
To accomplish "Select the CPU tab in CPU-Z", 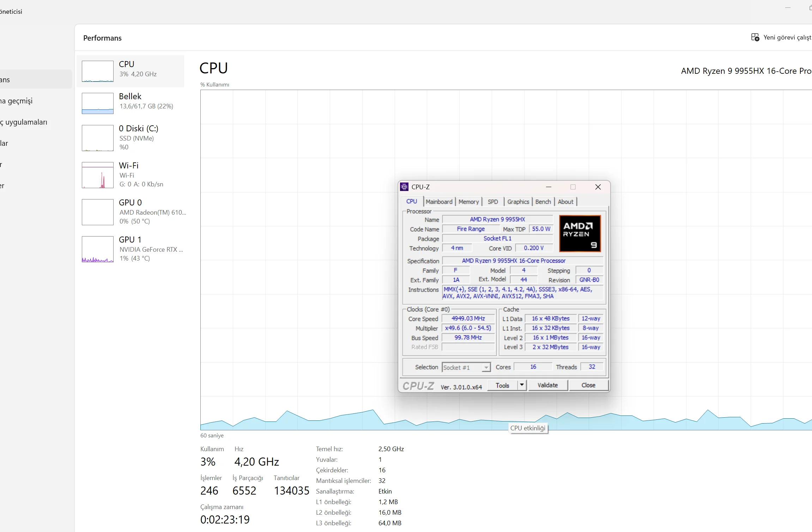I will coord(412,201).
